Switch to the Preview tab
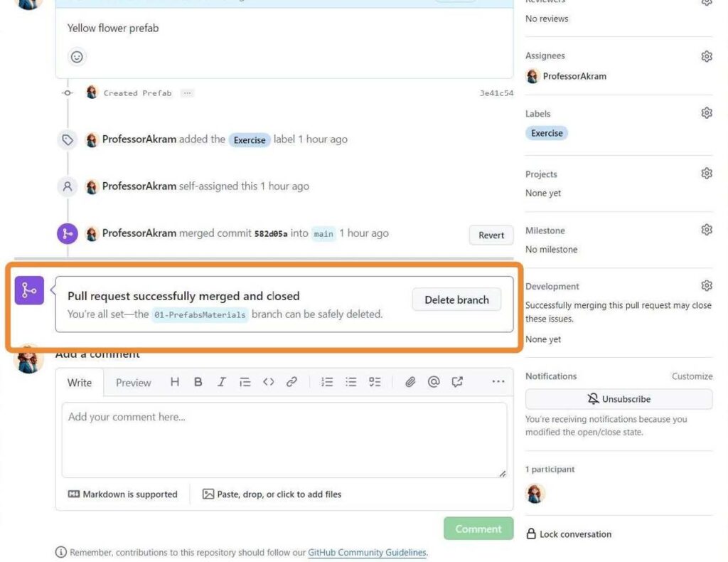This screenshot has width=728, height=562. pos(133,383)
